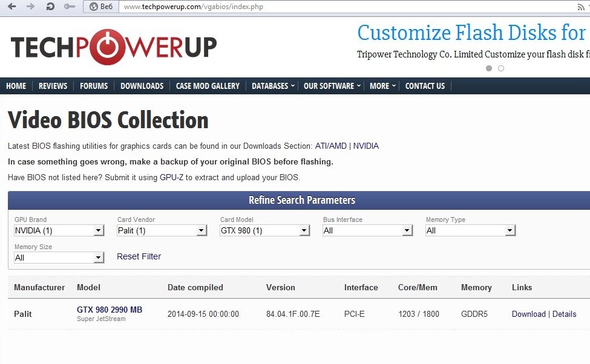This screenshot has height=364, width=590.
Task: Go back with the browser back arrow
Action: point(11,7)
